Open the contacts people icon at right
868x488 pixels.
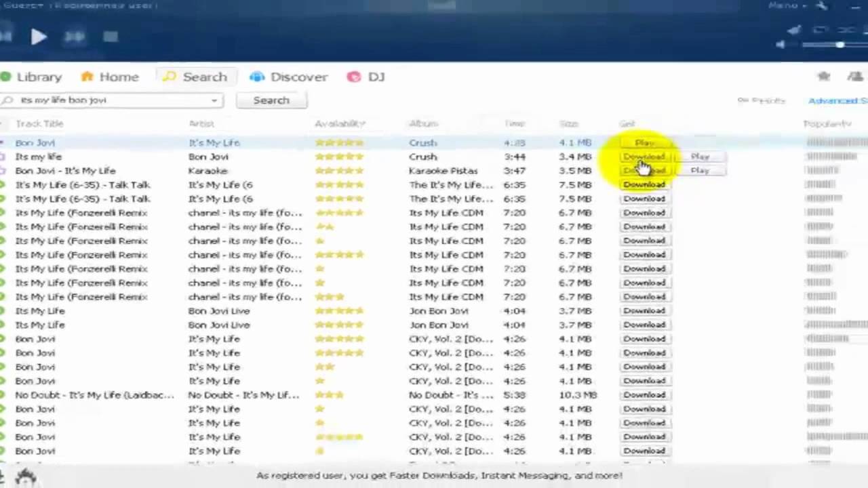856,77
